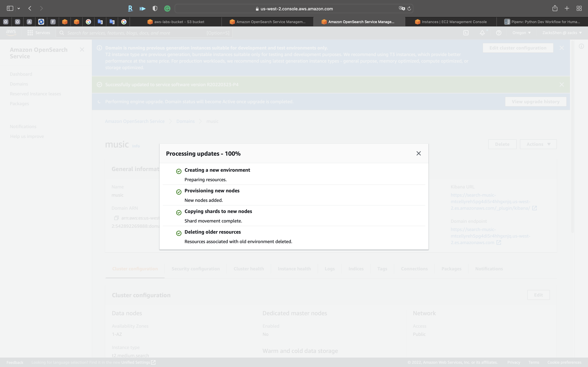Switch to the Security configuration tab

point(195,269)
